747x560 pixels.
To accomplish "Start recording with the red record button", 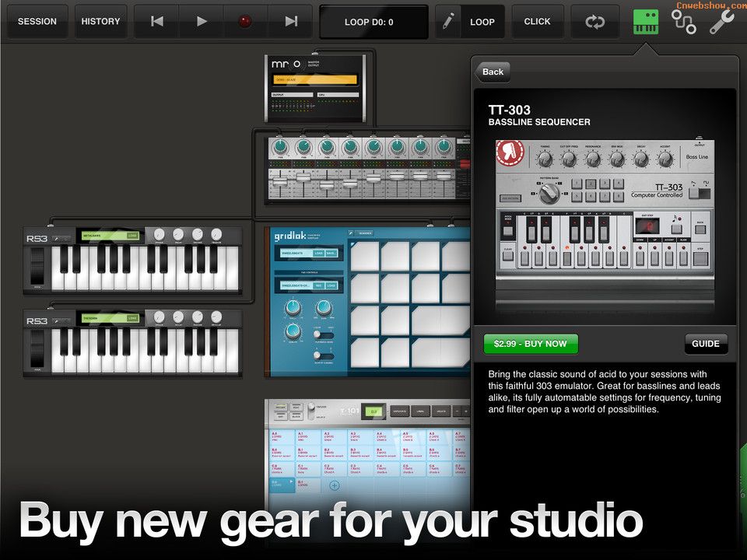I will click(245, 22).
